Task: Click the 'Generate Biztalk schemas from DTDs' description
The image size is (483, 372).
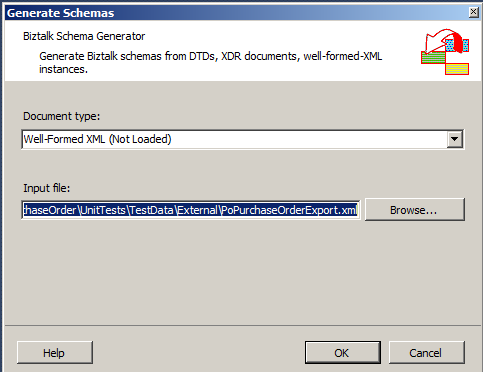Action: [x=210, y=62]
